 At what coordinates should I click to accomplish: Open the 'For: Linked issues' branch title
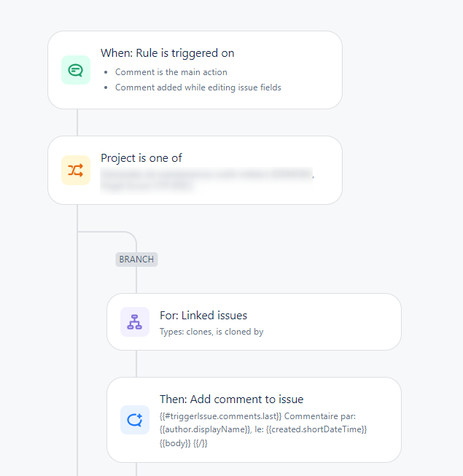point(203,315)
